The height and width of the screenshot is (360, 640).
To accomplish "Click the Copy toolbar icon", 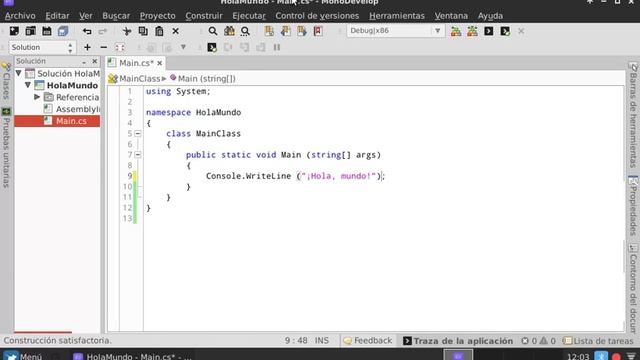I will [x=143, y=31].
